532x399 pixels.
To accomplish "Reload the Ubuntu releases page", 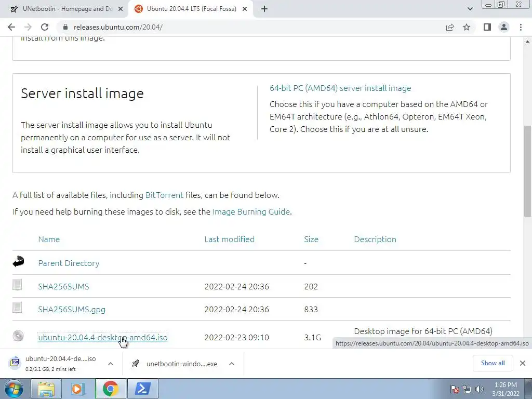I will click(45, 27).
